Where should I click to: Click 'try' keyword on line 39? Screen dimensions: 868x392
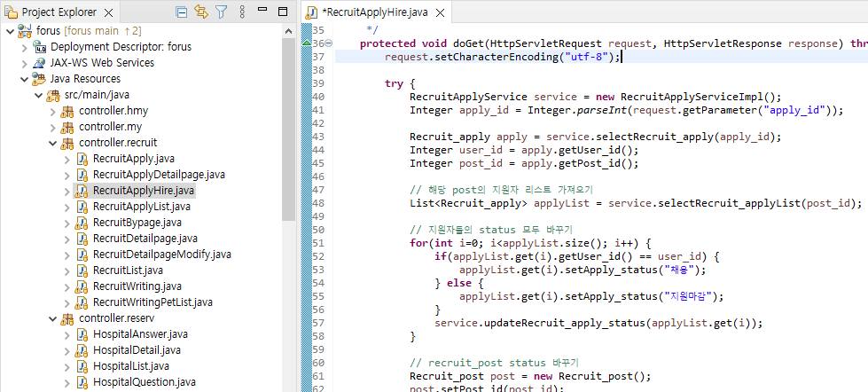pyautogui.click(x=395, y=83)
